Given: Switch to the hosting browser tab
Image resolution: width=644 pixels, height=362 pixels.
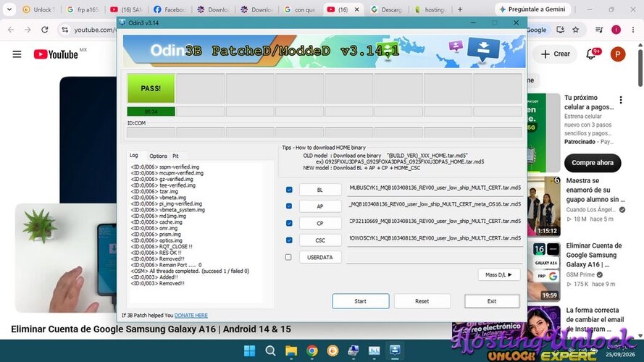Looking at the screenshot, I should click(430, 9).
